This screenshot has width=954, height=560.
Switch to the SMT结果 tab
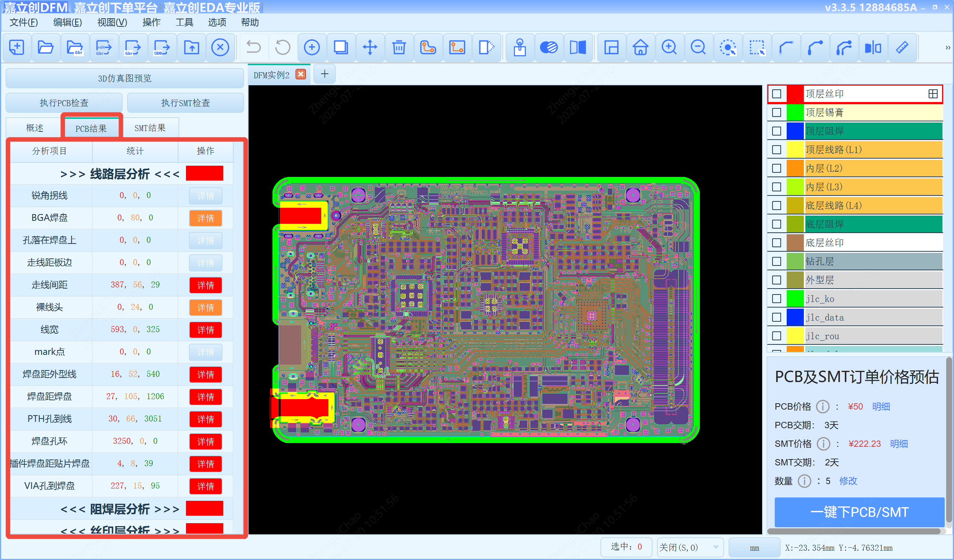coord(150,128)
